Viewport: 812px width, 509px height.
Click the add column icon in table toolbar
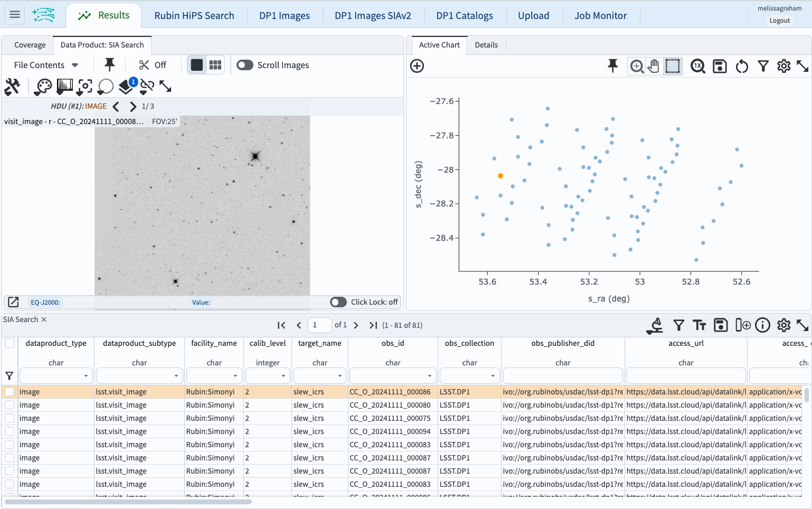click(742, 325)
